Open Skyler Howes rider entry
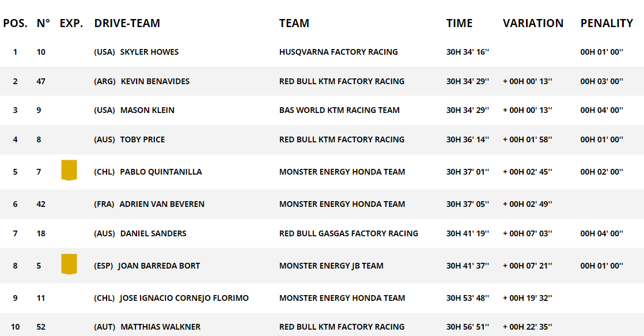 [150, 52]
